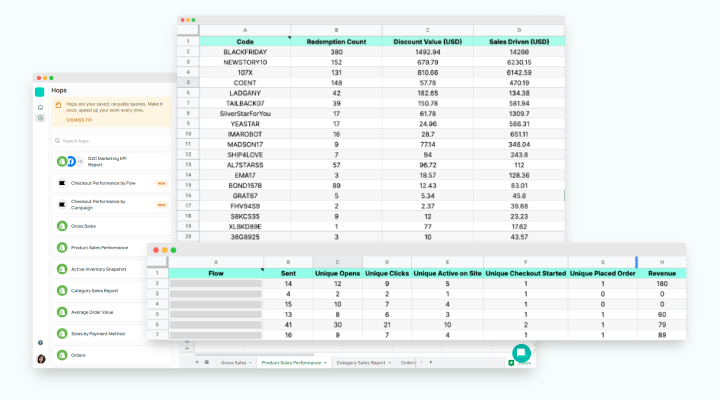Click the Facebook icon on D2C Marketing KPI Report
This screenshot has height=400, width=720.
click(x=71, y=161)
